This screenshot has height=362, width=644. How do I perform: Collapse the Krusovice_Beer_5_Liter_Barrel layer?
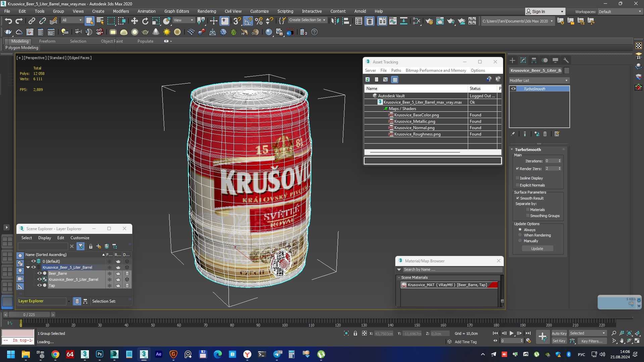tap(28, 267)
